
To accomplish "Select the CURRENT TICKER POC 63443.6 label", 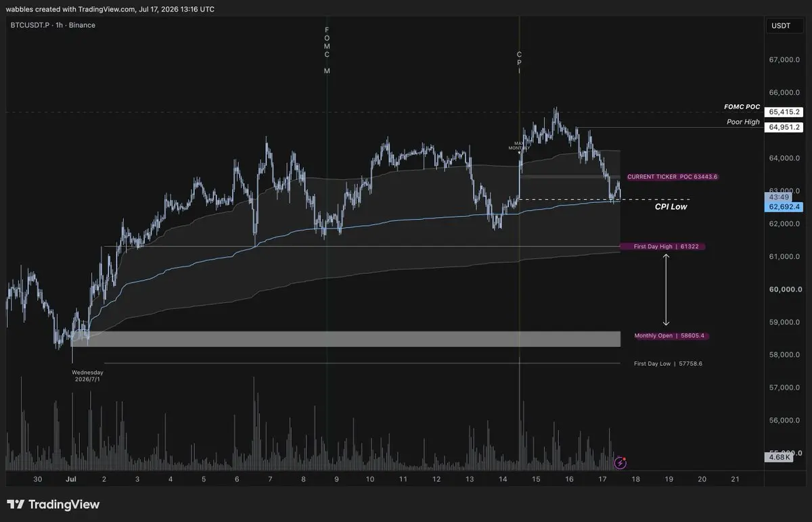I will pyautogui.click(x=672, y=176).
